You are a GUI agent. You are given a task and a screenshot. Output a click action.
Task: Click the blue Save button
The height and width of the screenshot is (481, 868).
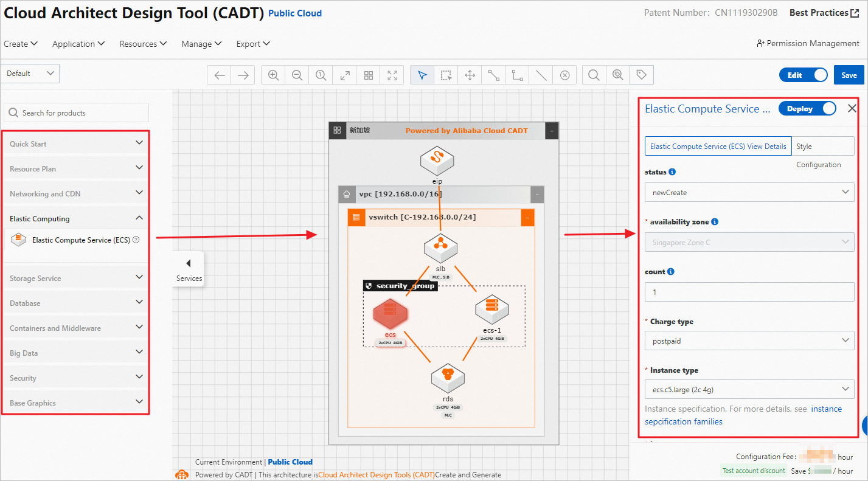pos(849,75)
